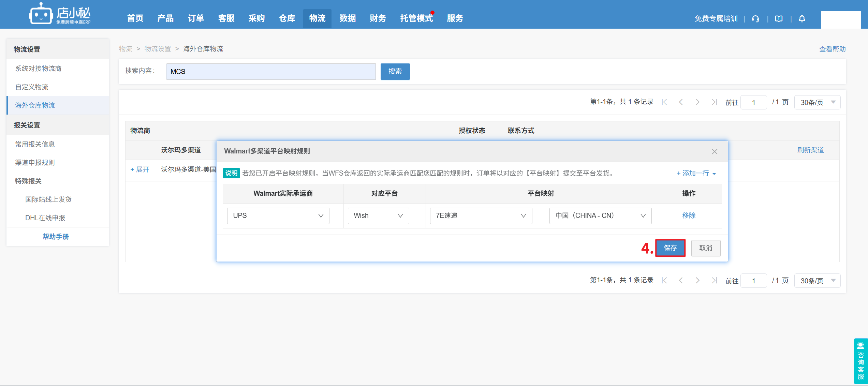Viewport: 868px width, 386px height.
Task: Jump to last page in bottom pagination
Action: point(714,280)
